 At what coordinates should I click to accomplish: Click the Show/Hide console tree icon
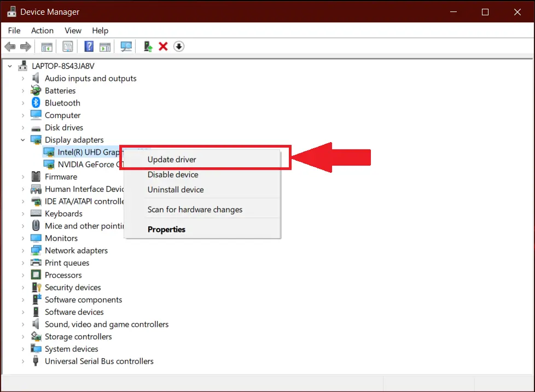click(47, 46)
